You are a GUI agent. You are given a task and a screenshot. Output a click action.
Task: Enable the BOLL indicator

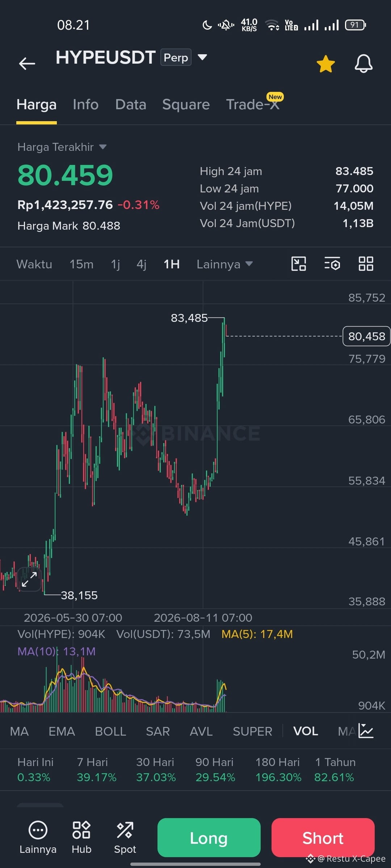click(110, 731)
